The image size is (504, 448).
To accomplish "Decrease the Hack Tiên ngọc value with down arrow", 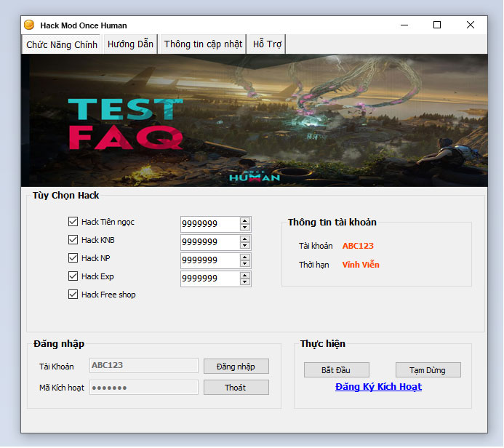I will click(x=245, y=227).
